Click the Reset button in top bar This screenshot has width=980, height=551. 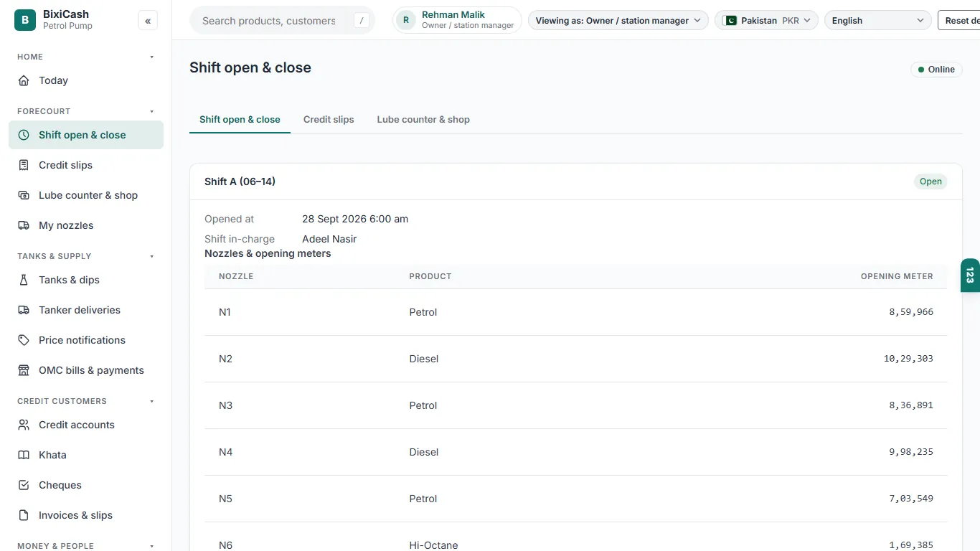click(959, 21)
